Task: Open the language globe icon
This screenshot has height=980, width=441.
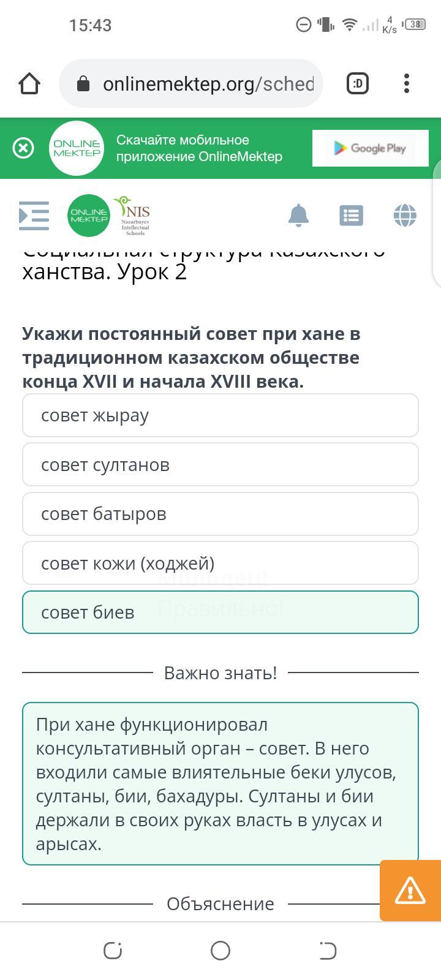Action: click(405, 216)
